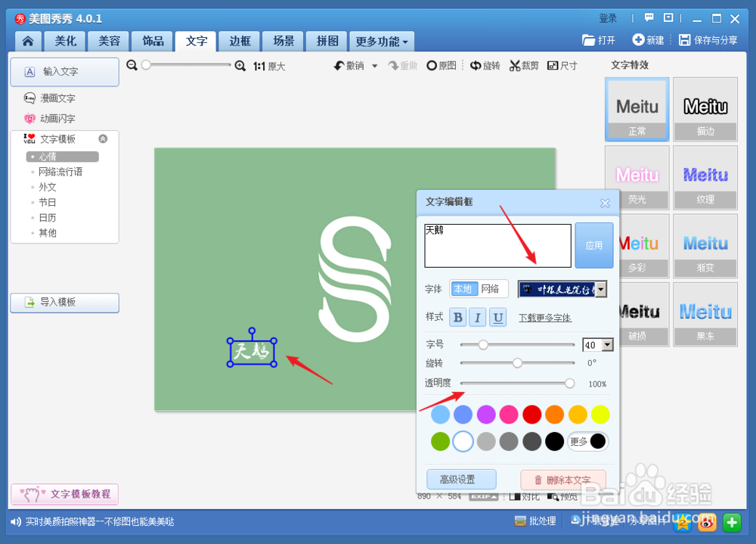Click the 1:1 原大 original size button
This screenshot has width=756, height=544.
point(269,66)
